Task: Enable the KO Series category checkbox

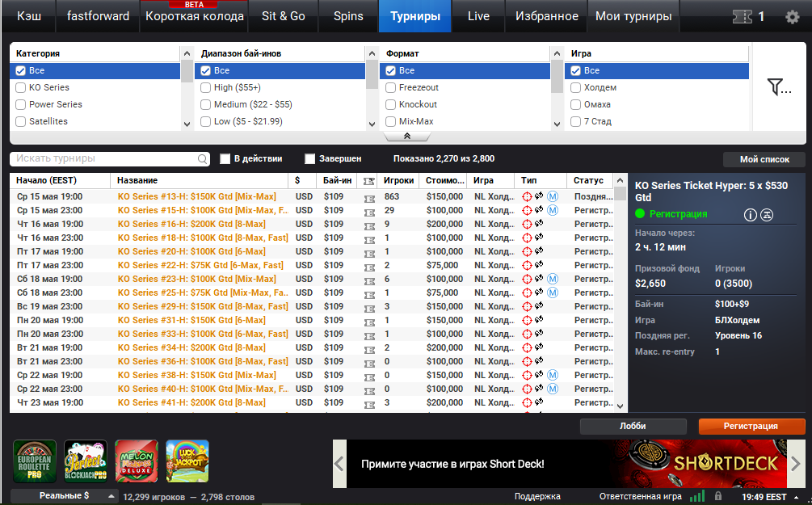Action: (x=21, y=87)
